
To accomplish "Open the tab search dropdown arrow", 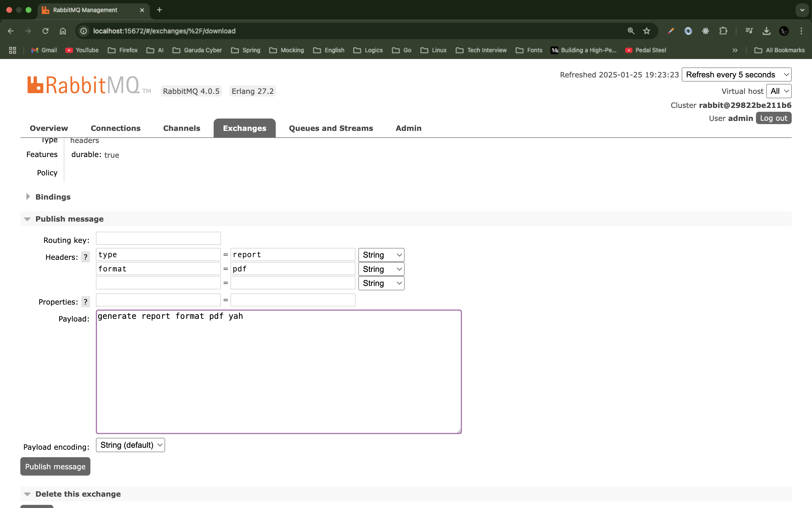I will 802,10.
